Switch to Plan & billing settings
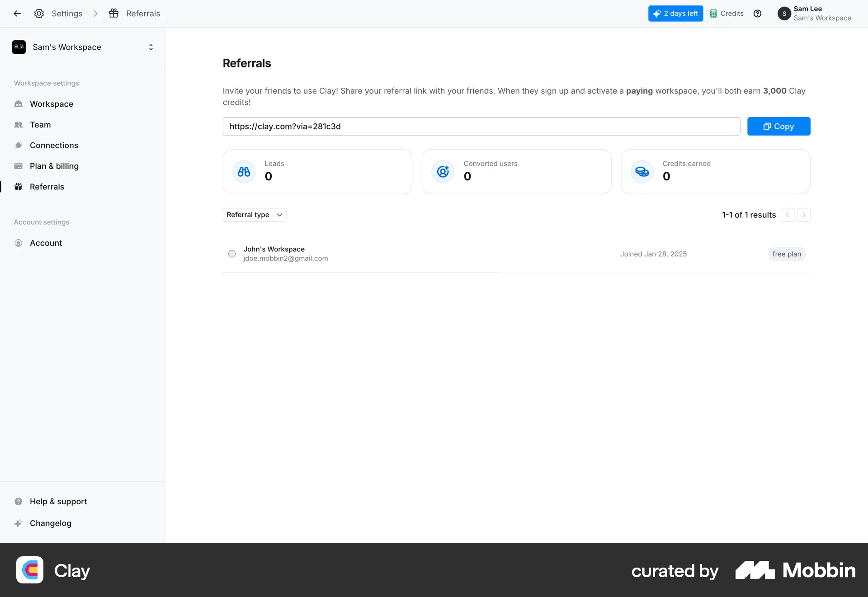Viewport: 868px width, 597px height. click(53, 166)
